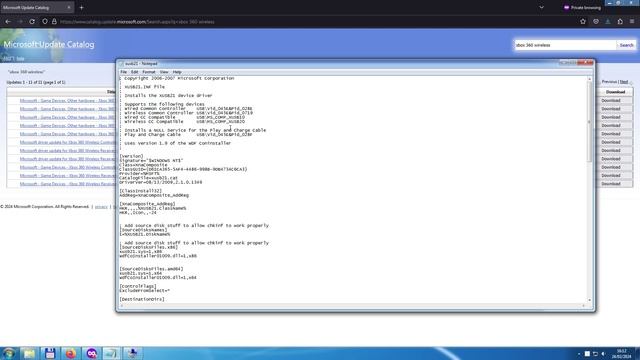Click Notepad horizontal scrollbar right arrow
640x360 pixels.
pos(584,305)
